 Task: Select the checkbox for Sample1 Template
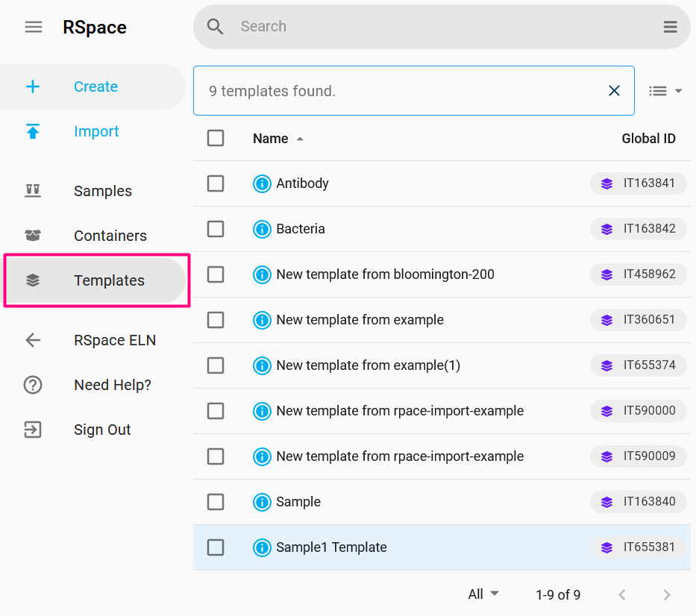pos(216,547)
